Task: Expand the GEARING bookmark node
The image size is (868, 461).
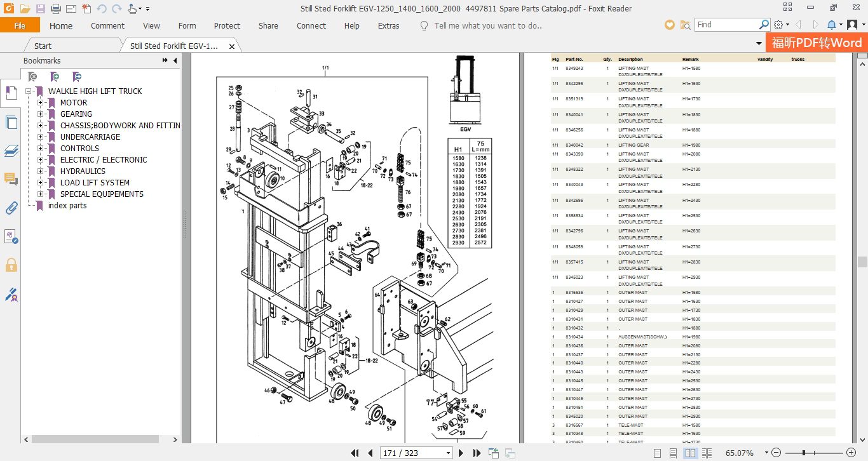Action: pyautogui.click(x=41, y=114)
